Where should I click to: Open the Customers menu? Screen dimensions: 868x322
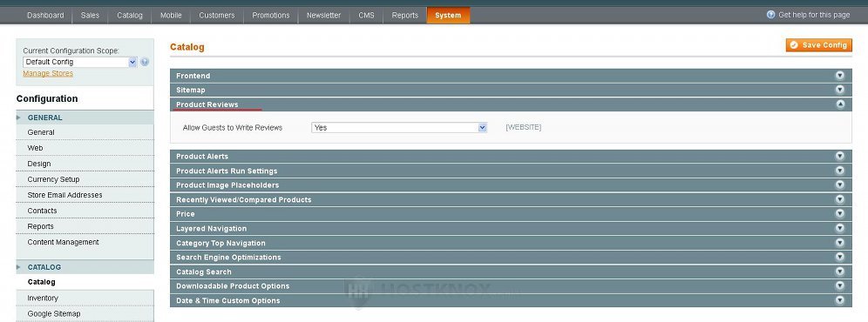pyautogui.click(x=216, y=16)
